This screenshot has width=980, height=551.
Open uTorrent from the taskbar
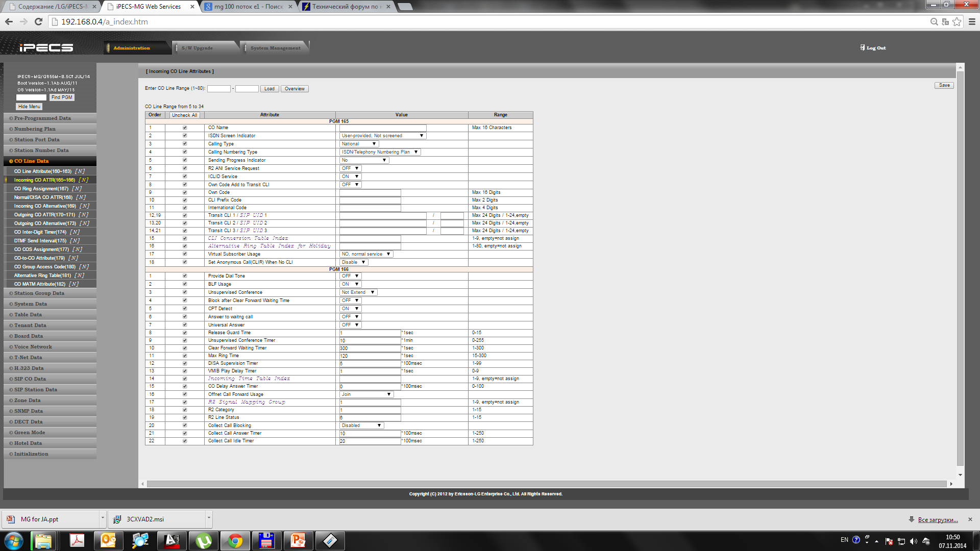(203, 540)
